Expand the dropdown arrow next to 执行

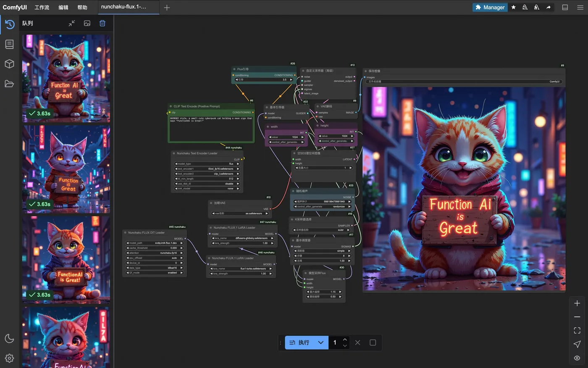(x=321, y=342)
